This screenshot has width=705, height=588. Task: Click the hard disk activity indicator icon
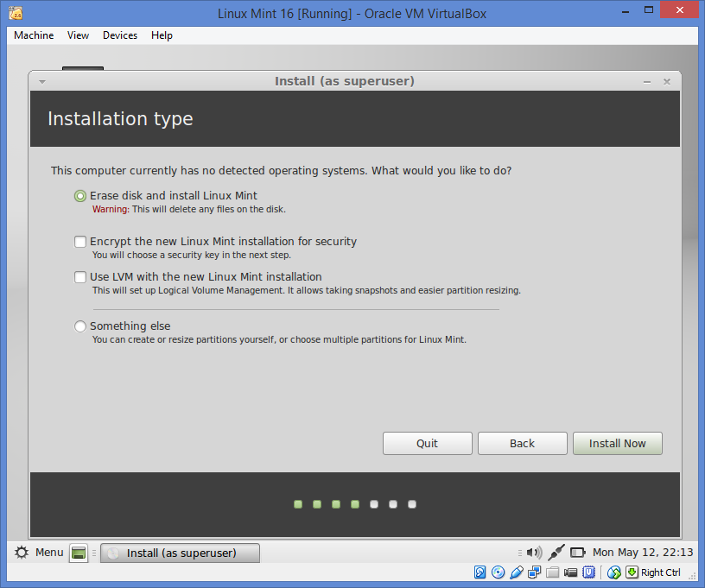pyautogui.click(x=480, y=572)
